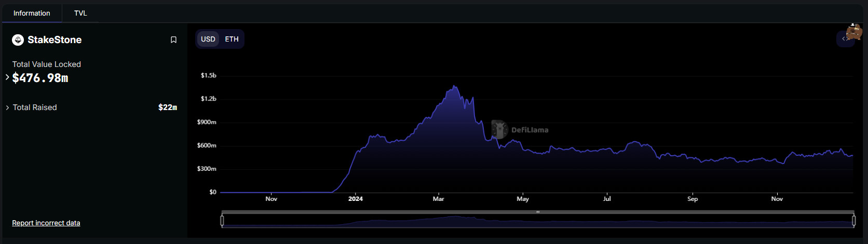Click the $476.98m TVL figure
The width and height of the screenshot is (868, 244).
[x=40, y=78]
